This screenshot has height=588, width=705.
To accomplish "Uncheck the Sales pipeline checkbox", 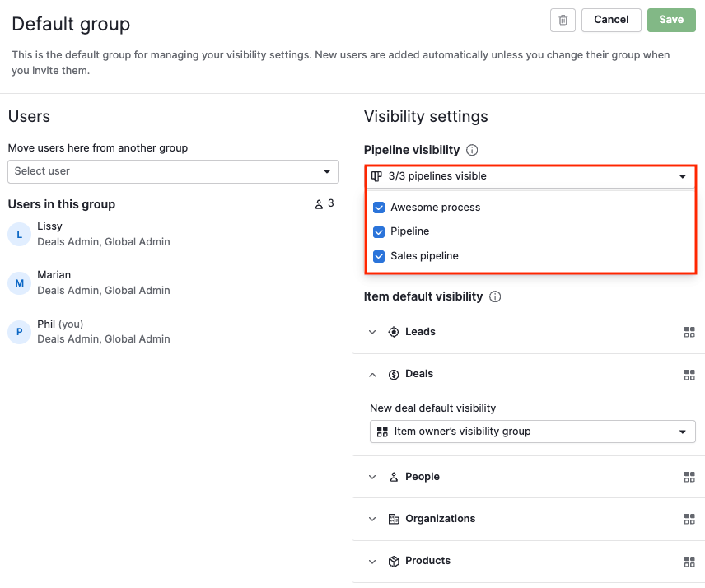I will (x=379, y=256).
